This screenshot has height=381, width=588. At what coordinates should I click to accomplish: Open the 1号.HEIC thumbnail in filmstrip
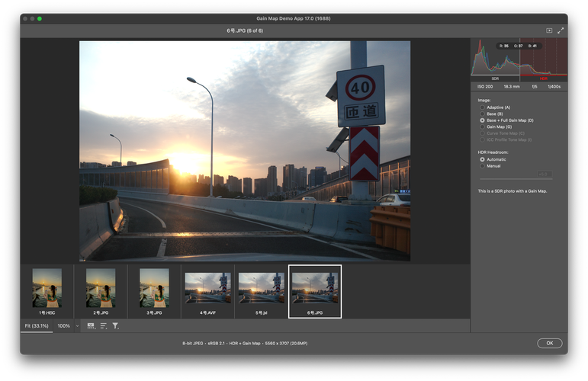[47, 290]
